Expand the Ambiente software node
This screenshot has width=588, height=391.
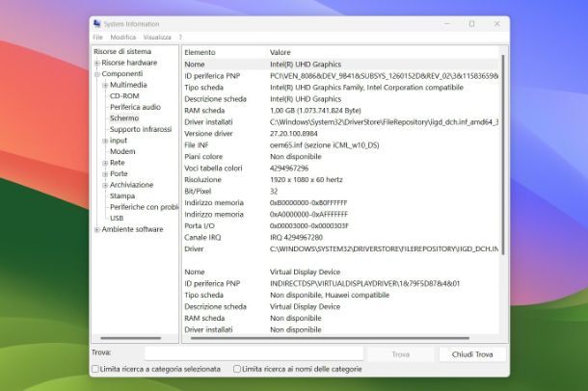[97, 229]
